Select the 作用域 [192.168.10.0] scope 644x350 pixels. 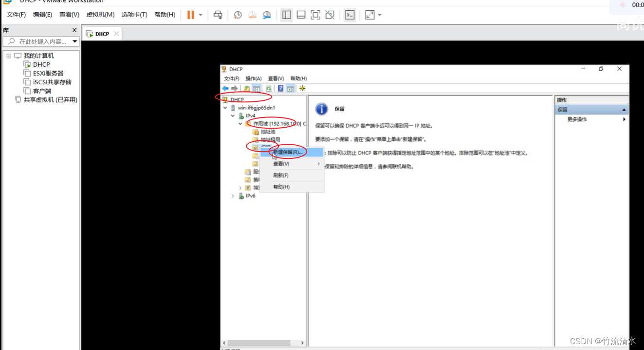coord(279,124)
